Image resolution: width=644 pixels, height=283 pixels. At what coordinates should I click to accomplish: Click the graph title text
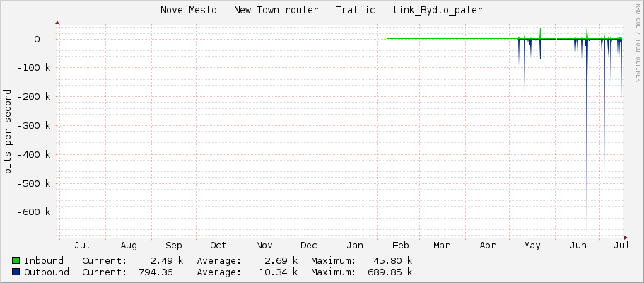tap(321, 11)
